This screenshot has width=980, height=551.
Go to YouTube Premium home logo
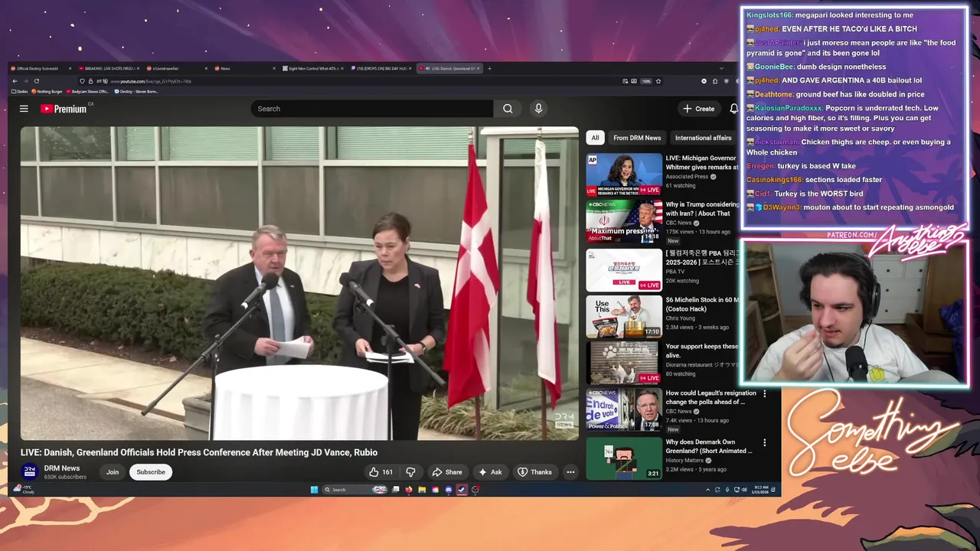[x=64, y=109]
